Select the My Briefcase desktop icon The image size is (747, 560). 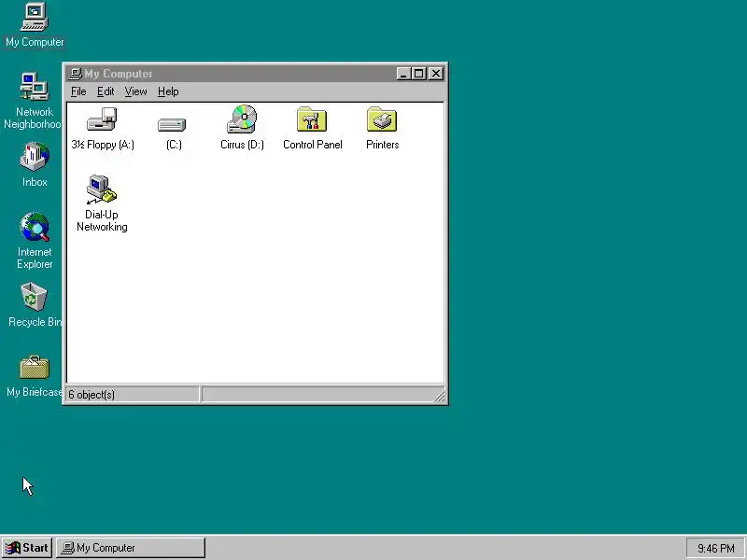pos(35,367)
